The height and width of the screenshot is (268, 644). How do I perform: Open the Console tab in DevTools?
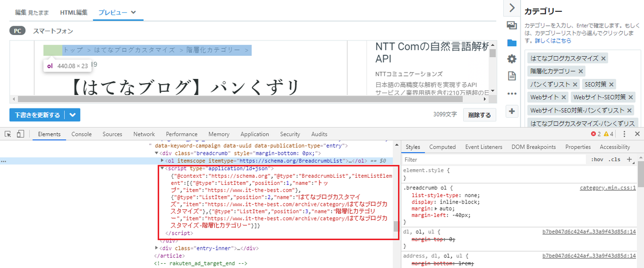pos(82,134)
